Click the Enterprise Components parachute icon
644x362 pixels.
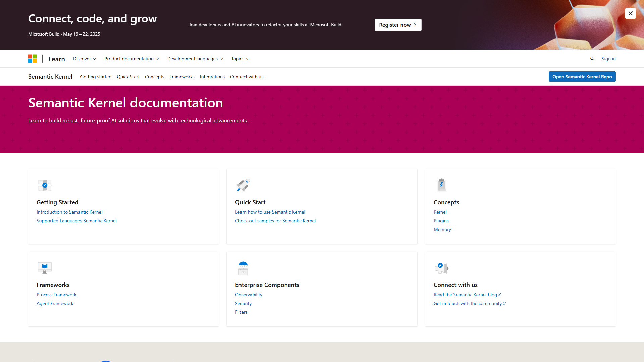click(243, 268)
